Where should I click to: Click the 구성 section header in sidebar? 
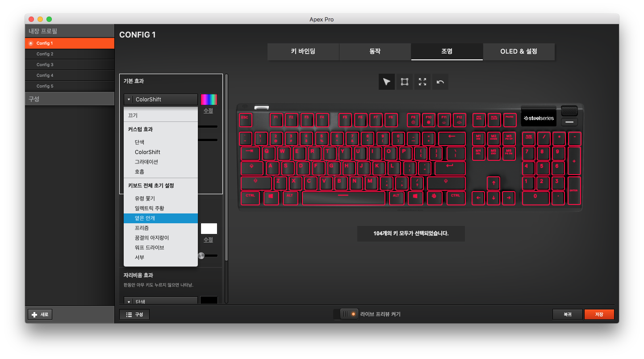[70, 99]
